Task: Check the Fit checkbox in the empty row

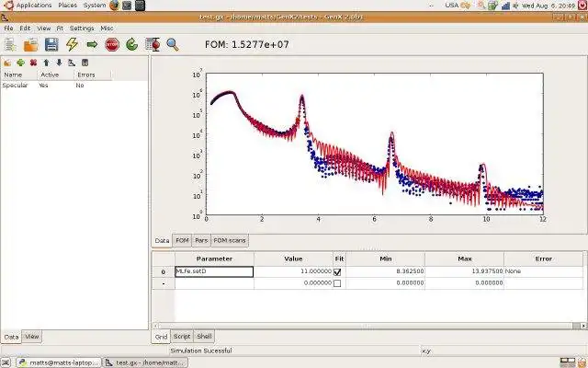Action: pos(337,283)
